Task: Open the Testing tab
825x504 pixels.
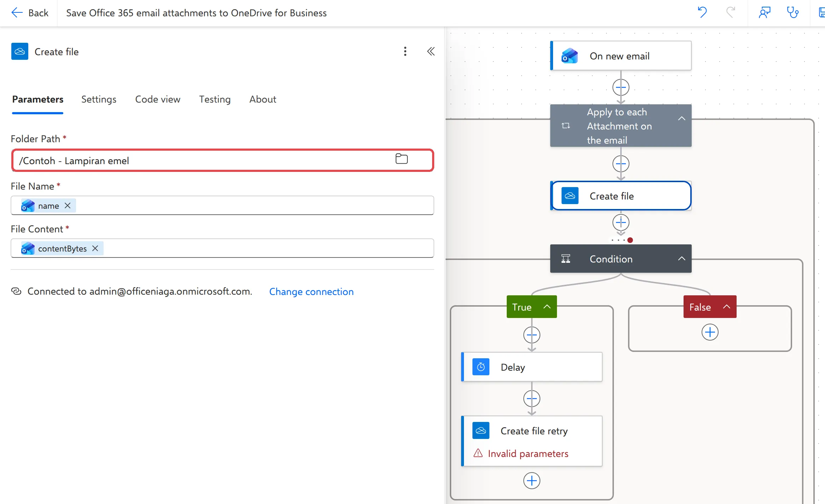Action: pos(215,99)
